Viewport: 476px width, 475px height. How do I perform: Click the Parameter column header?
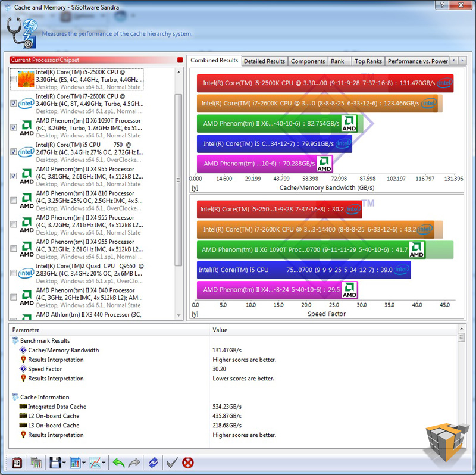pos(109,330)
